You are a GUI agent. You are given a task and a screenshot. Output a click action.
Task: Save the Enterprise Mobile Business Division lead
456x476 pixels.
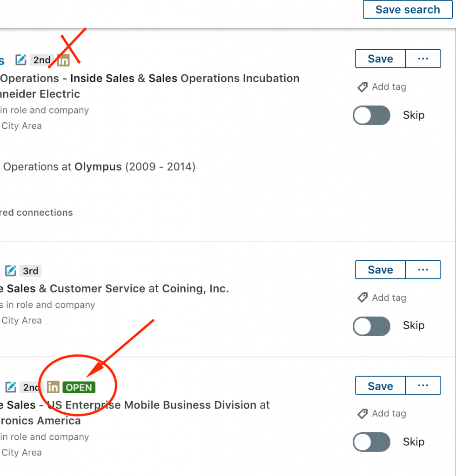tap(380, 385)
